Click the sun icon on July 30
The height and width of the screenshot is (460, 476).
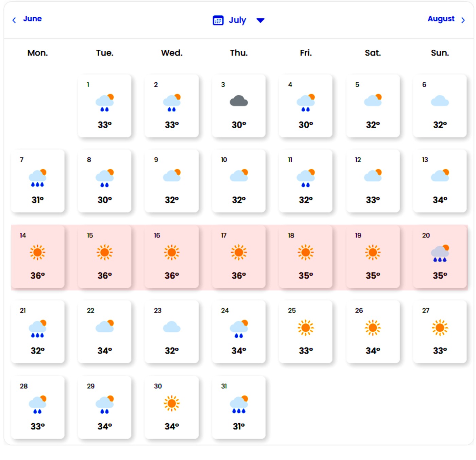(x=172, y=403)
